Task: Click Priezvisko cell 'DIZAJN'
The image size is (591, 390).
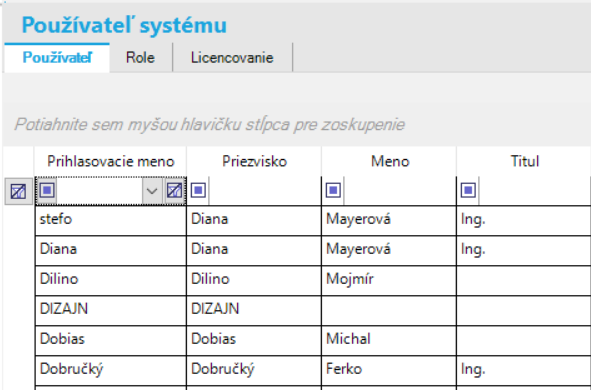Action: [x=254, y=310]
